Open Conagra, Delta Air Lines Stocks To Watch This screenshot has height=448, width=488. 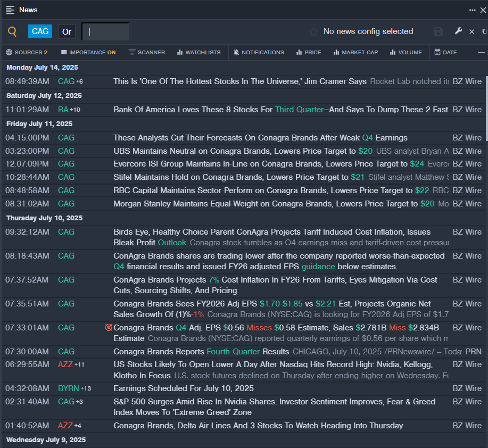(258, 425)
